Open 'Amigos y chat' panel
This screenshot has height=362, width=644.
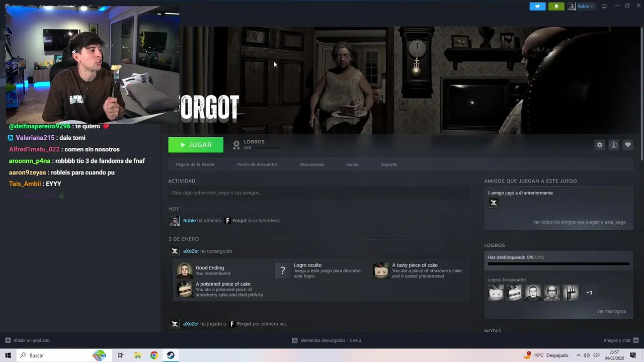click(x=621, y=340)
